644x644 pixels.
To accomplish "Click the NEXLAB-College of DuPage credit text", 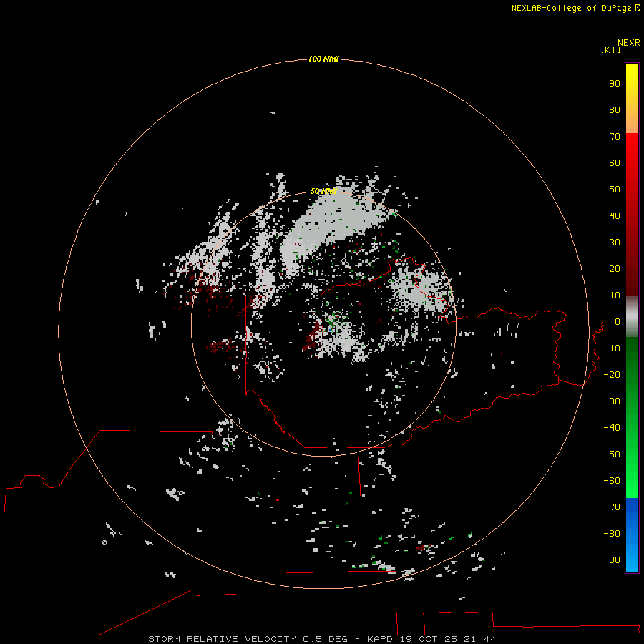I will 571,8.
